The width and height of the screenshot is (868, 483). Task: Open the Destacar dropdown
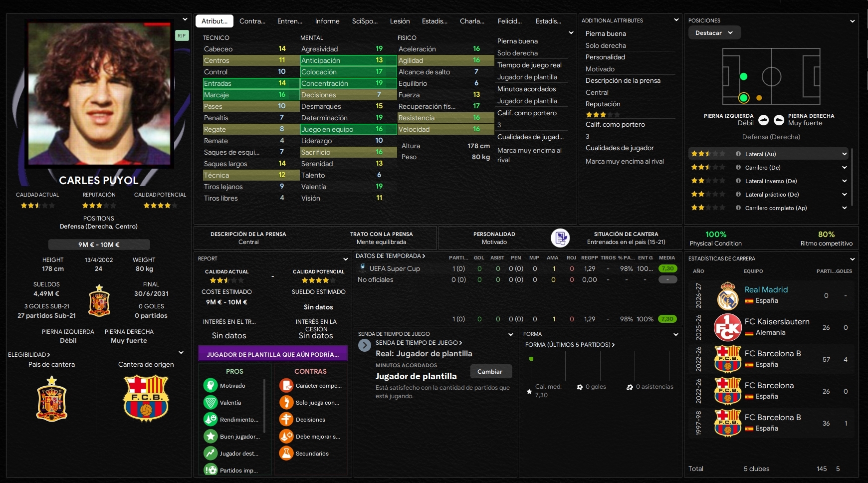pyautogui.click(x=714, y=33)
